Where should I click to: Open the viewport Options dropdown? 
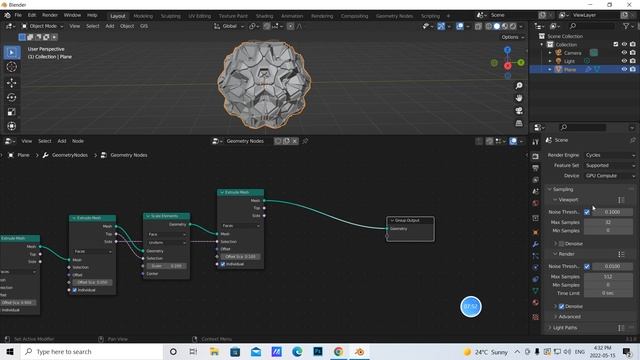tap(513, 37)
